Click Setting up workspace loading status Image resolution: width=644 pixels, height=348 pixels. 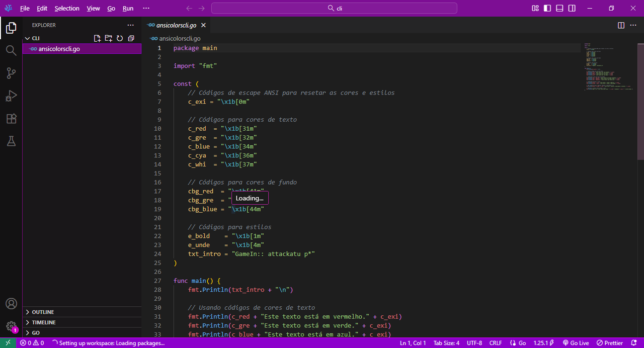click(108, 343)
